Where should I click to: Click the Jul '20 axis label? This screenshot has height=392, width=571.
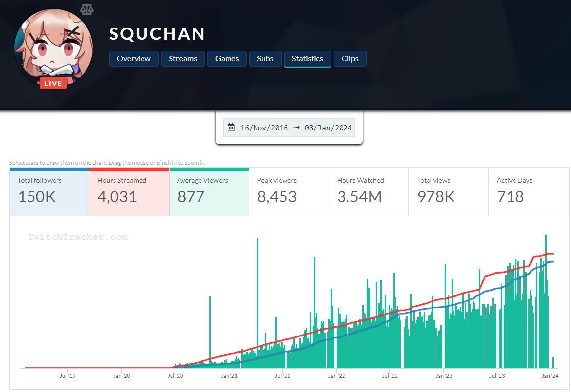pyautogui.click(x=175, y=376)
